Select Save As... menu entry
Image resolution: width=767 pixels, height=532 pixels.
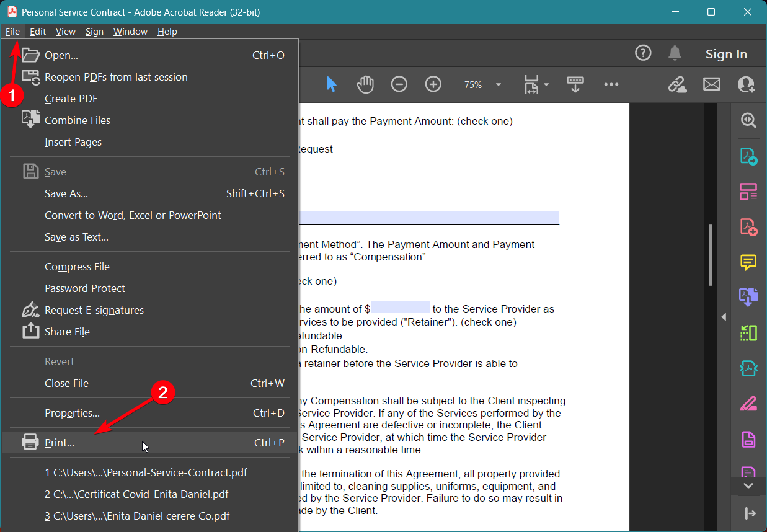point(150,193)
